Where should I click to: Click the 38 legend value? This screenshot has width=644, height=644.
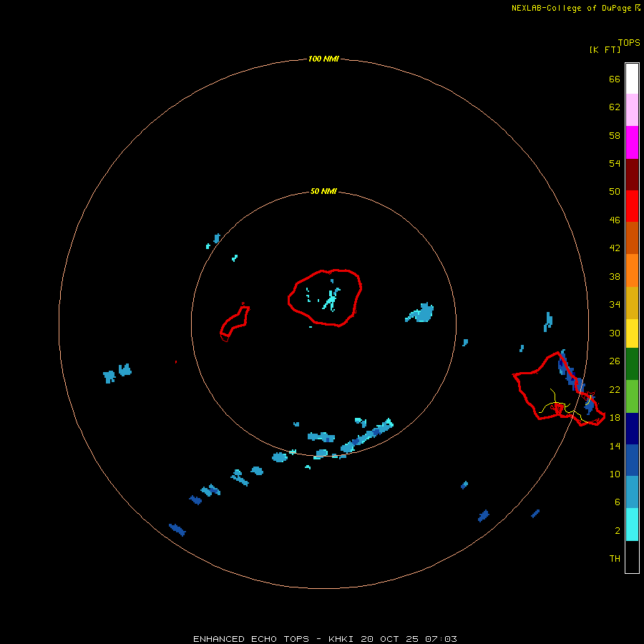click(x=615, y=277)
